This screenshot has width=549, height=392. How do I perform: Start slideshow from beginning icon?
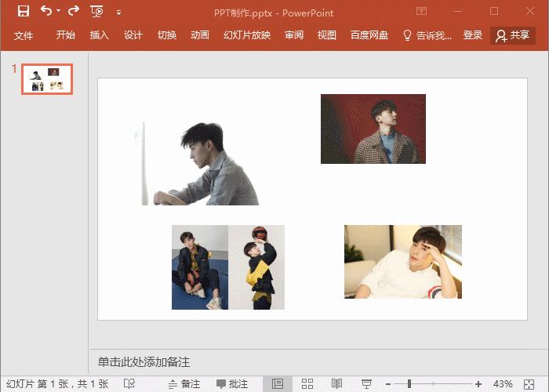tap(96, 12)
